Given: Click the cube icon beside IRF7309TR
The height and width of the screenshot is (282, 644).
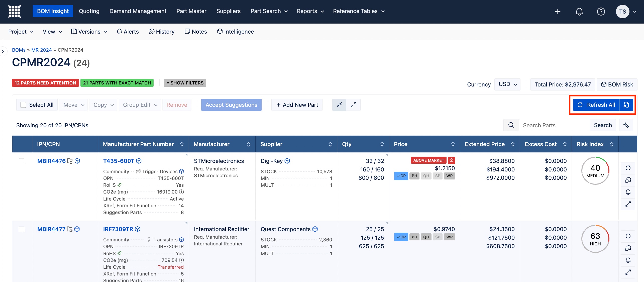Looking at the screenshot, I should pyautogui.click(x=138, y=229).
